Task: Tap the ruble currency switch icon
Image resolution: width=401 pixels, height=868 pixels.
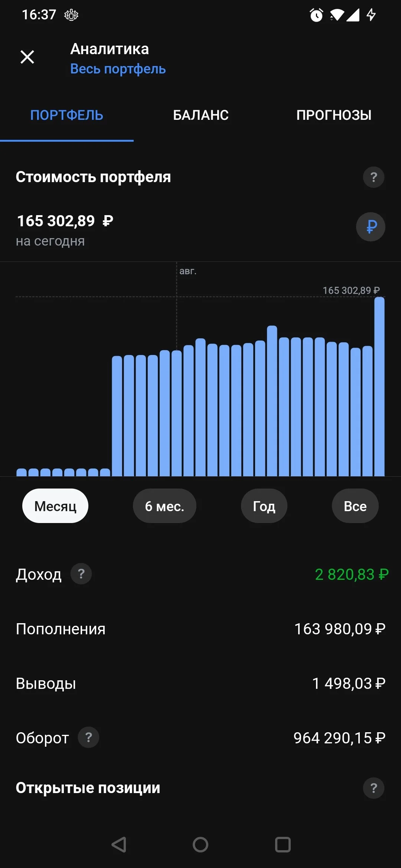Action: point(371,227)
